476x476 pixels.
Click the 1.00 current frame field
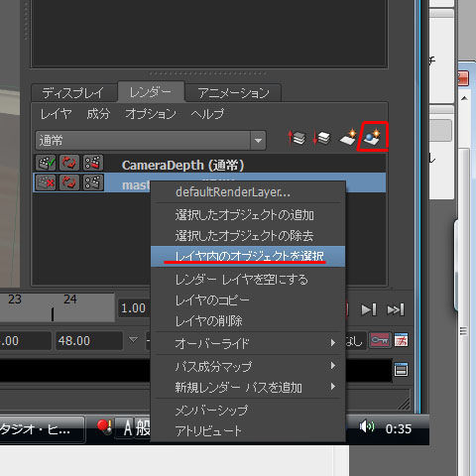pos(134,308)
